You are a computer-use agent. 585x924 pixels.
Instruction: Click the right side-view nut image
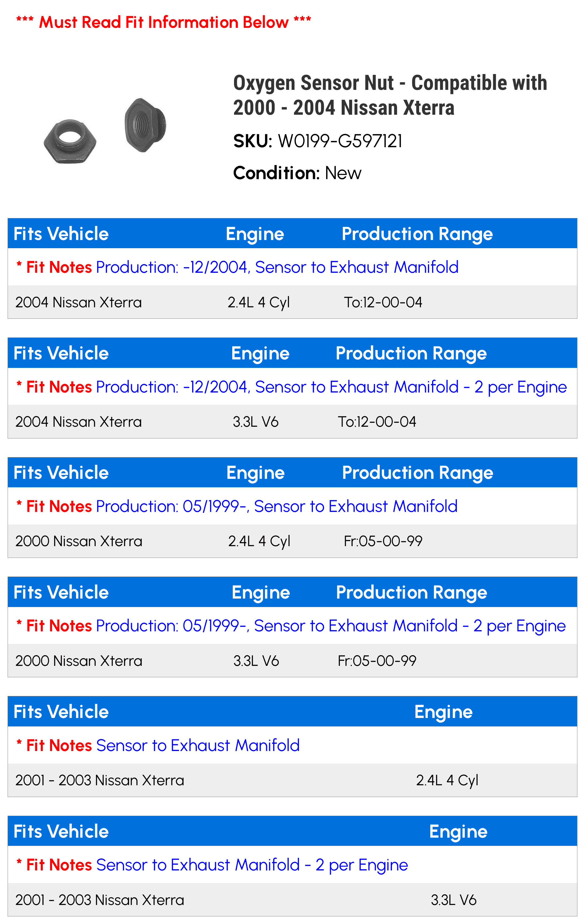pos(145,125)
